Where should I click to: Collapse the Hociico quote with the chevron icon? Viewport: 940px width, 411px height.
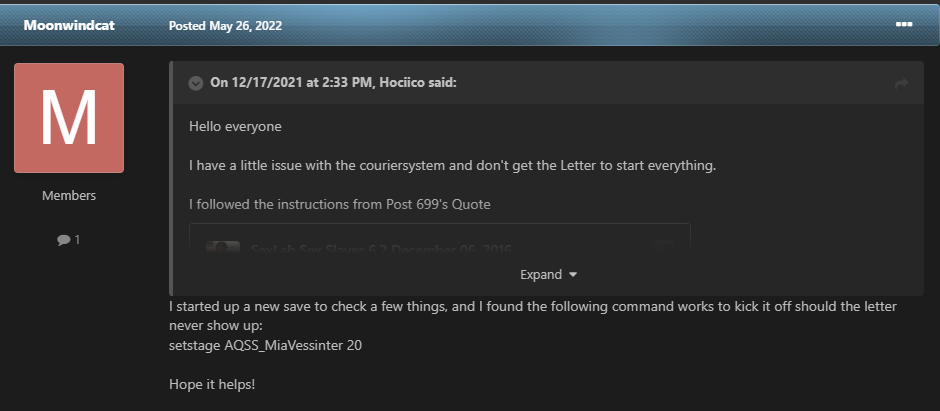[196, 83]
